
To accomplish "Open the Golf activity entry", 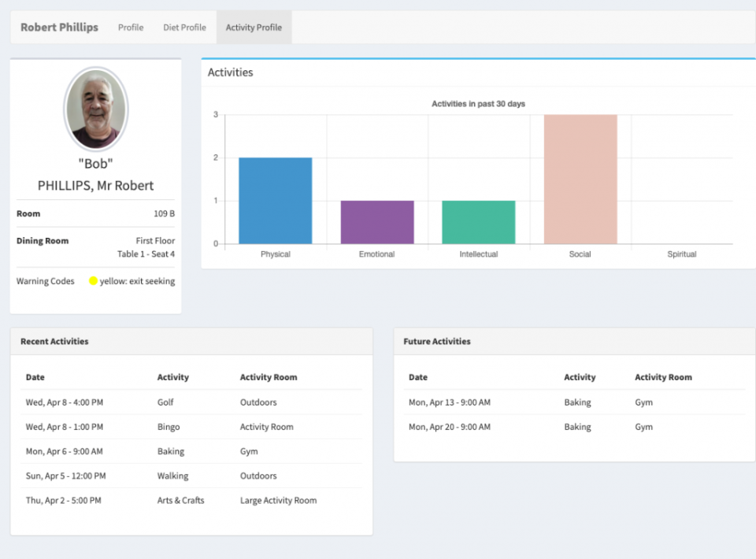I will [166, 402].
